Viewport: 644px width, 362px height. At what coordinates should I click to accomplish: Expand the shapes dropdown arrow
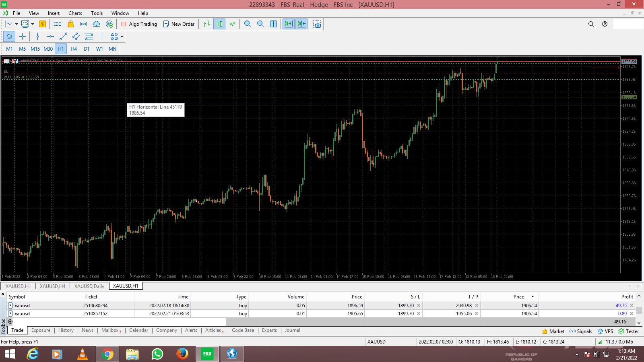[122, 37]
